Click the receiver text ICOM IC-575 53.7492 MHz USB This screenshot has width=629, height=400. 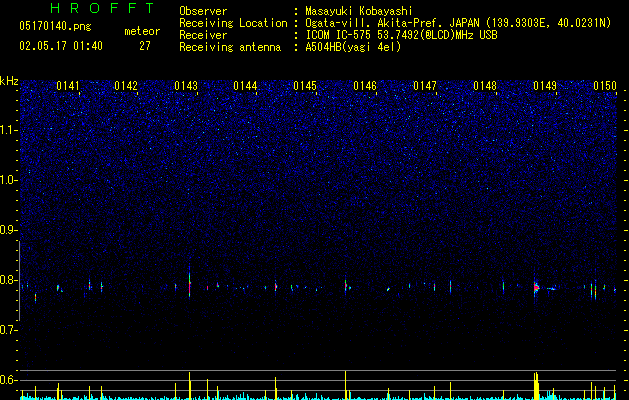tap(401, 35)
